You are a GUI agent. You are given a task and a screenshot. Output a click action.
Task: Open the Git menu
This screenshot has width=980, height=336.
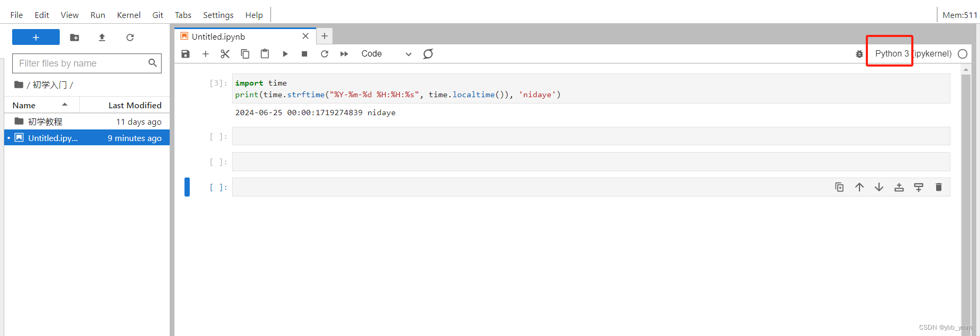158,15
